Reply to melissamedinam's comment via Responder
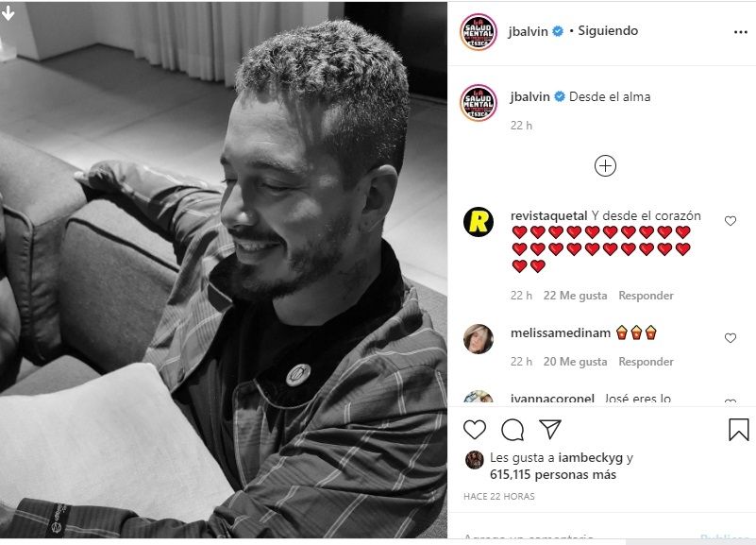756x545 pixels. tap(647, 361)
